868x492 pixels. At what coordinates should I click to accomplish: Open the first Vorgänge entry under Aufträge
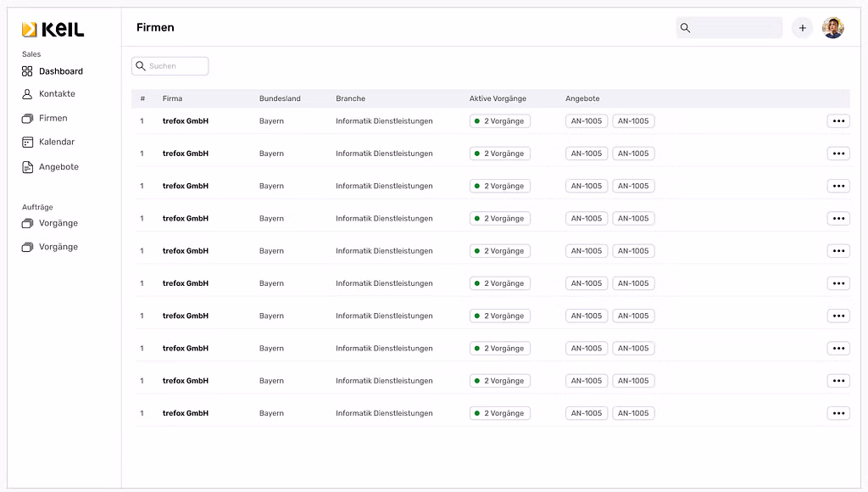(50, 223)
